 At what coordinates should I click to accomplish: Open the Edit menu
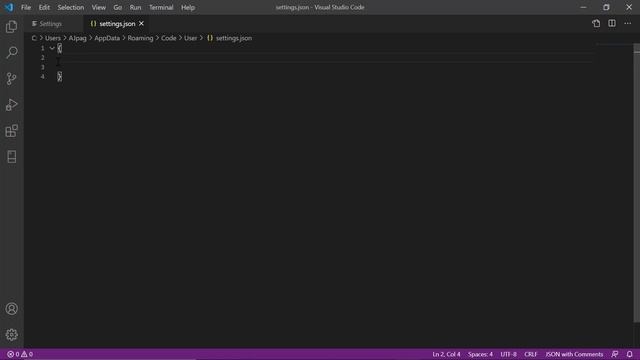(x=44, y=7)
